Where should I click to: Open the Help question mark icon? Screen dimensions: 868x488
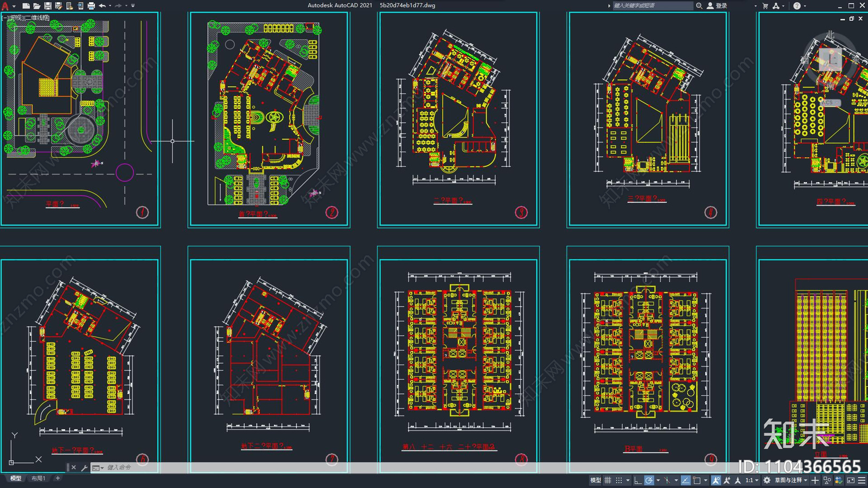coord(797,5)
